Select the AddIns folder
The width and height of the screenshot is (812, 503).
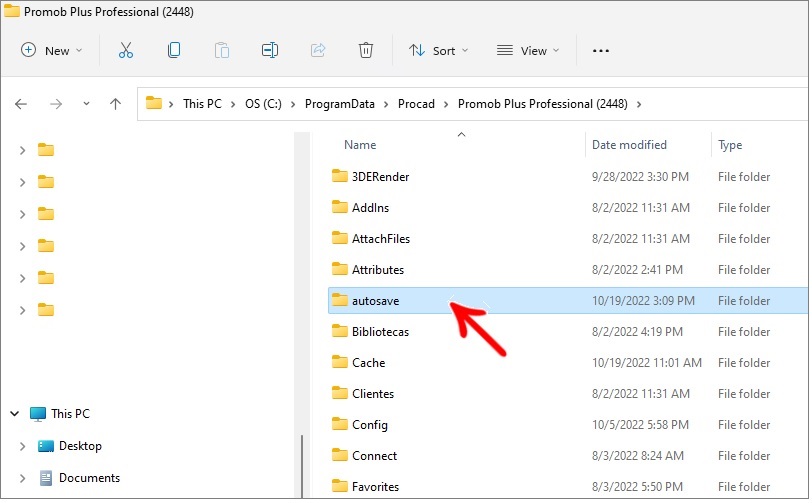coord(568,208)
